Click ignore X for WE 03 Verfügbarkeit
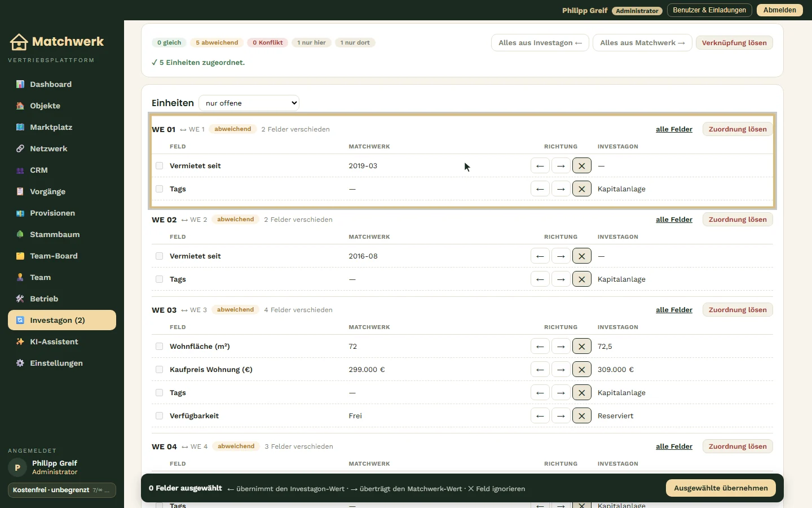This screenshot has width=812, height=508. pyautogui.click(x=582, y=416)
